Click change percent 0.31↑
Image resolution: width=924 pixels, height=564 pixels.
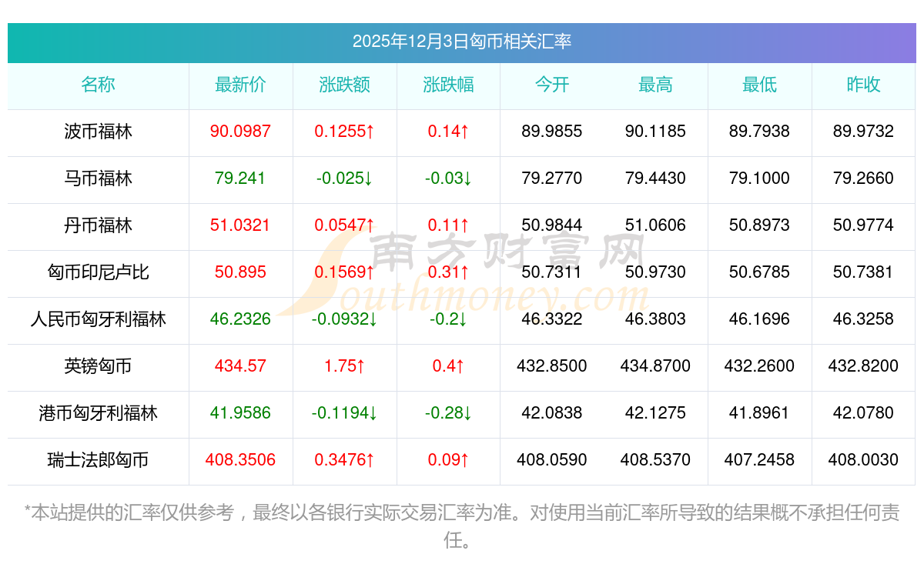pos(449,272)
